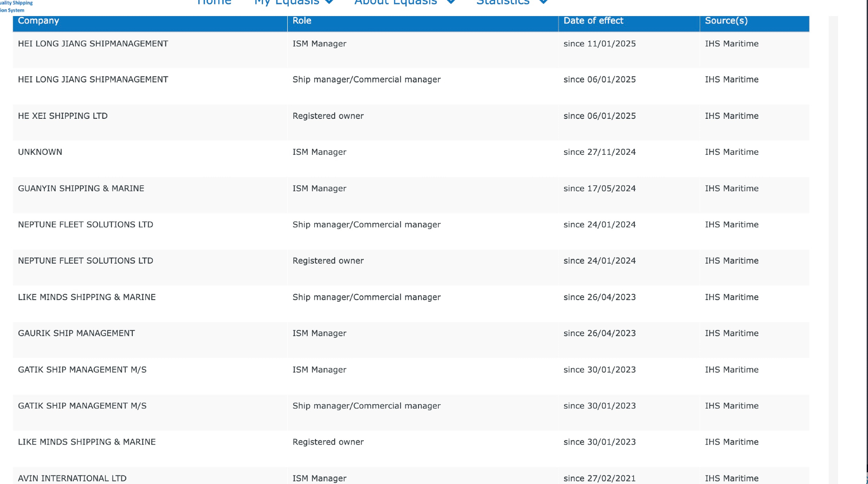Expand the Statistics dropdown chevron

(x=543, y=2)
